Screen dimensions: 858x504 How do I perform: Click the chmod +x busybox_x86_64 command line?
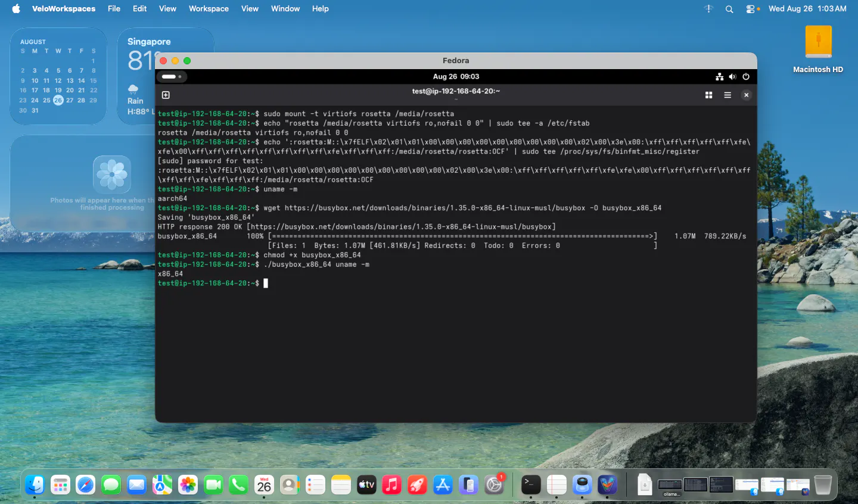click(x=259, y=255)
